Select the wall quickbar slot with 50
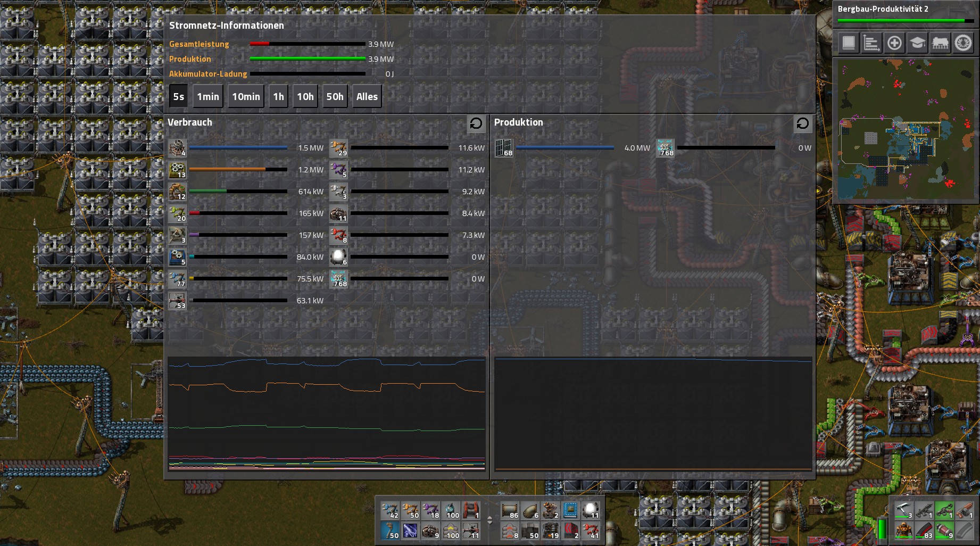This screenshot has width=980, height=546. tap(530, 530)
